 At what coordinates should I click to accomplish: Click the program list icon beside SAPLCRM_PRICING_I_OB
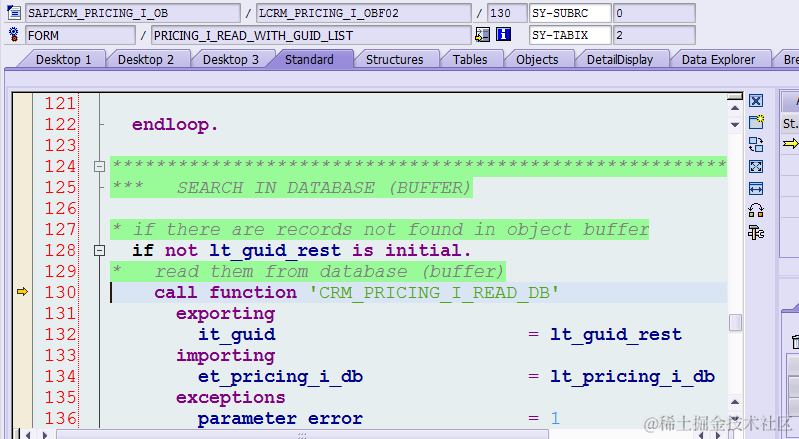[14, 12]
